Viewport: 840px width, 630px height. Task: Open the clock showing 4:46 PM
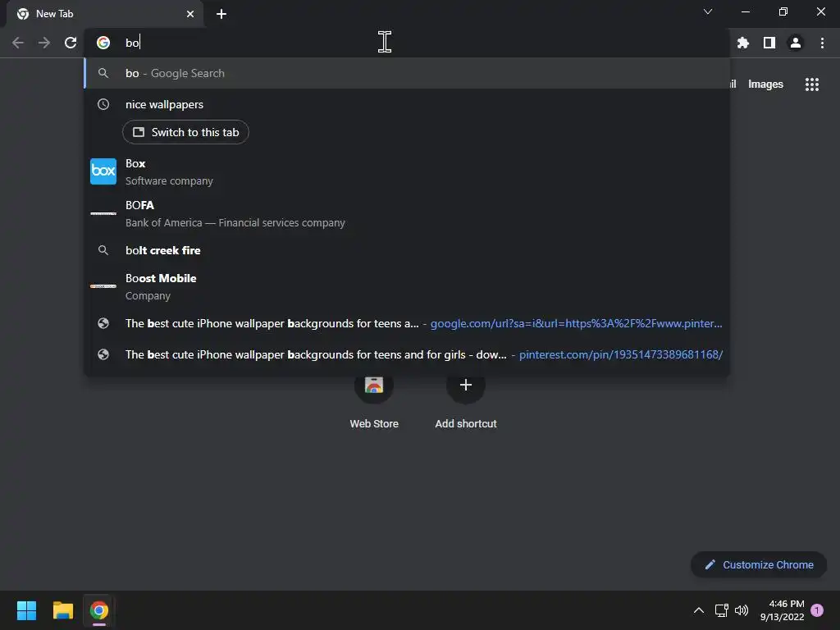(782, 610)
